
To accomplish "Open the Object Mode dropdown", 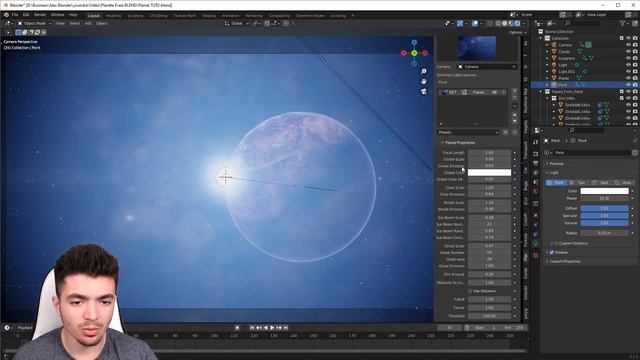I will point(34,24).
